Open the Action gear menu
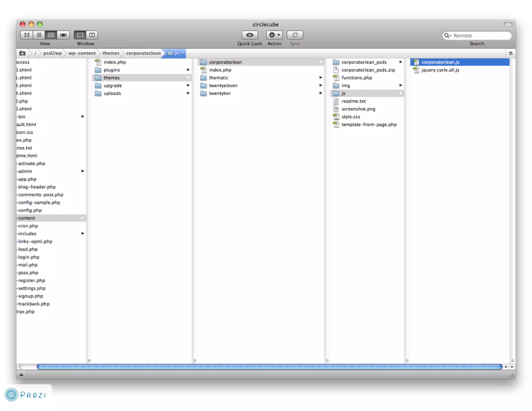532x411 pixels. [274, 35]
